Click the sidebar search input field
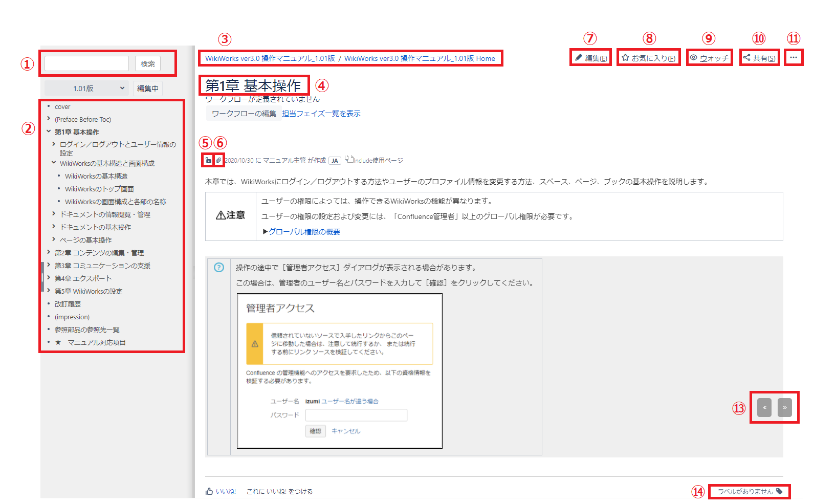The image size is (814, 504). click(86, 63)
